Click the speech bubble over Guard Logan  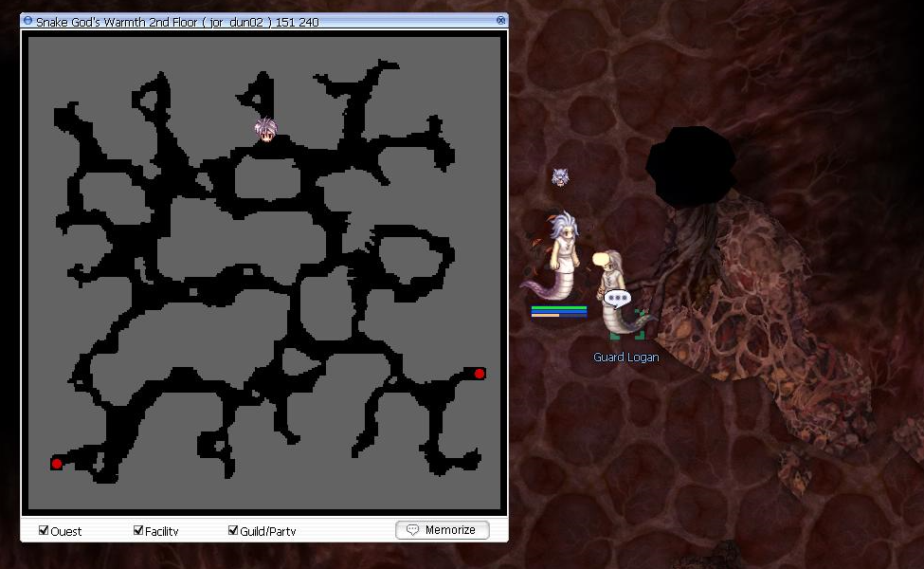click(x=618, y=299)
